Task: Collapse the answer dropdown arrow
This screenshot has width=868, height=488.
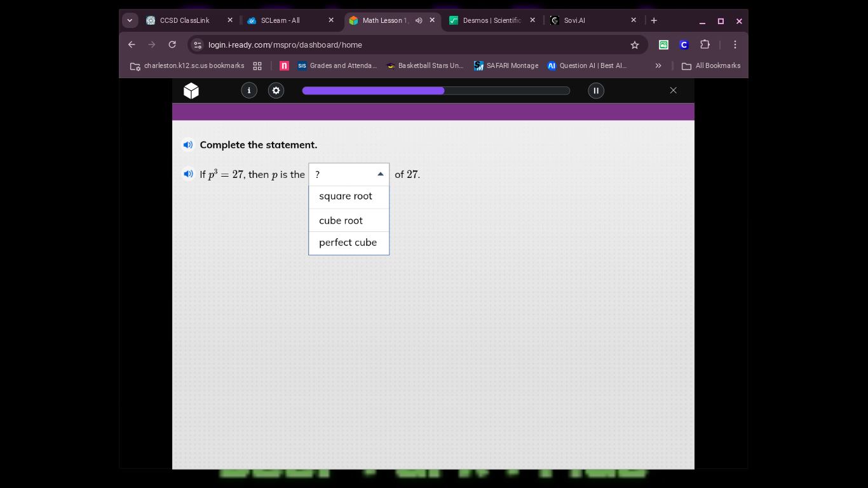Action: [380, 174]
